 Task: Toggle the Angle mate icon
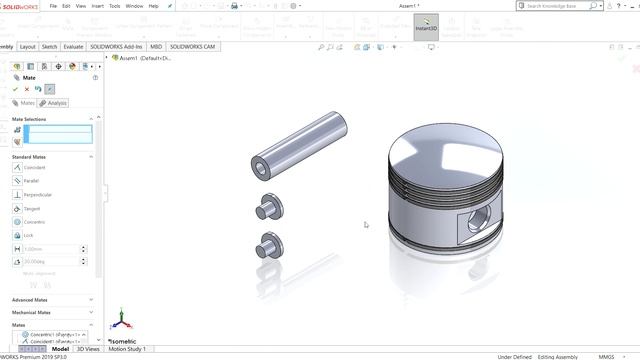(17, 262)
